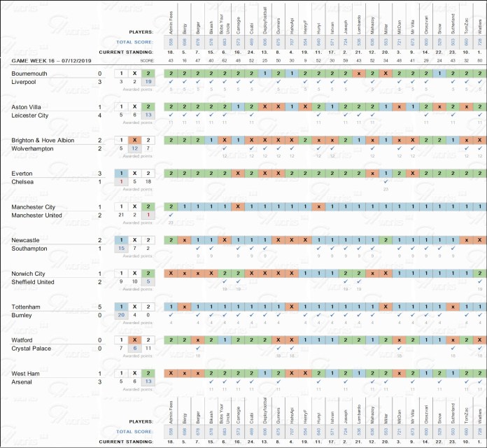
Task: Click odds value 20 under Tottenham match
Action: click(122, 315)
